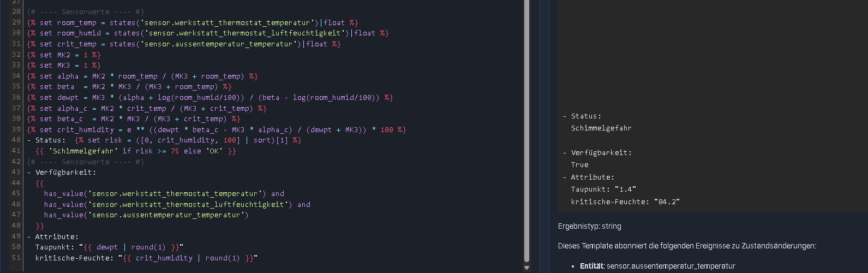Click the listed entity sensor.aussentemperatur_temperatur below results
This screenshot has height=273, width=868.
pos(671,266)
